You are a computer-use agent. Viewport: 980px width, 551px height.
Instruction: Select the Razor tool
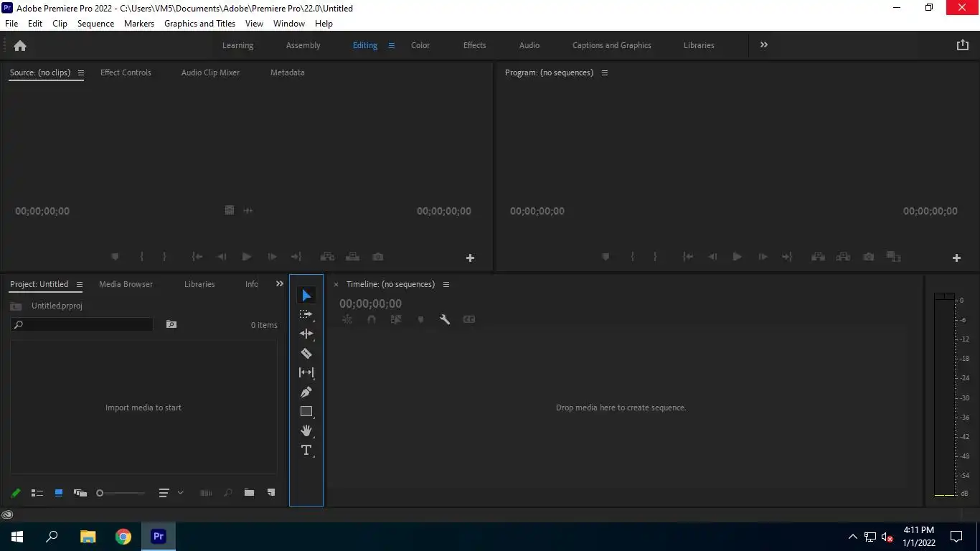pyautogui.click(x=306, y=353)
